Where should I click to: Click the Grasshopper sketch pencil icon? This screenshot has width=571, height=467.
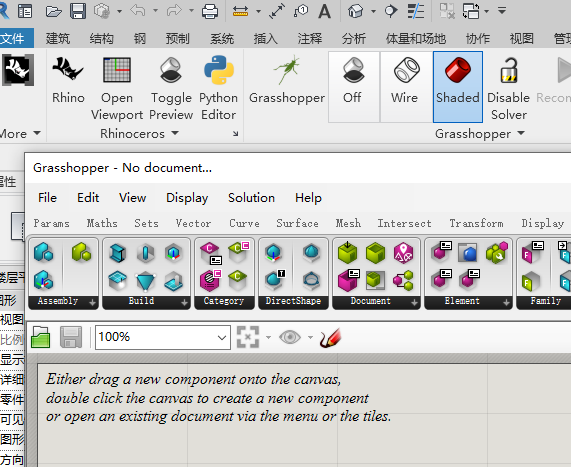coord(330,337)
